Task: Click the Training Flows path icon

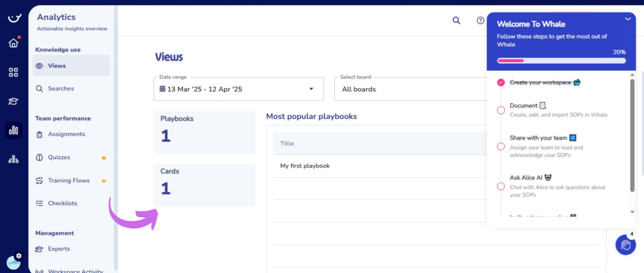Action: click(40, 181)
